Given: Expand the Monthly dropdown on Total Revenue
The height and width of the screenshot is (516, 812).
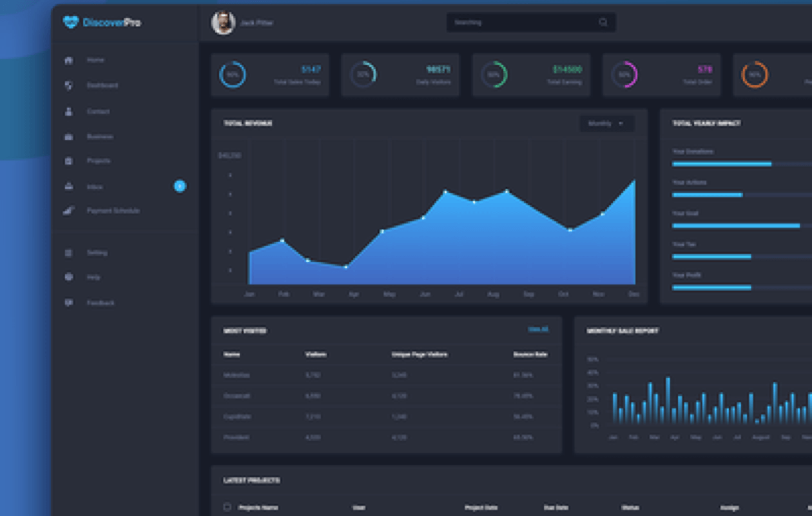Looking at the screenshot, I should [606, 123].
